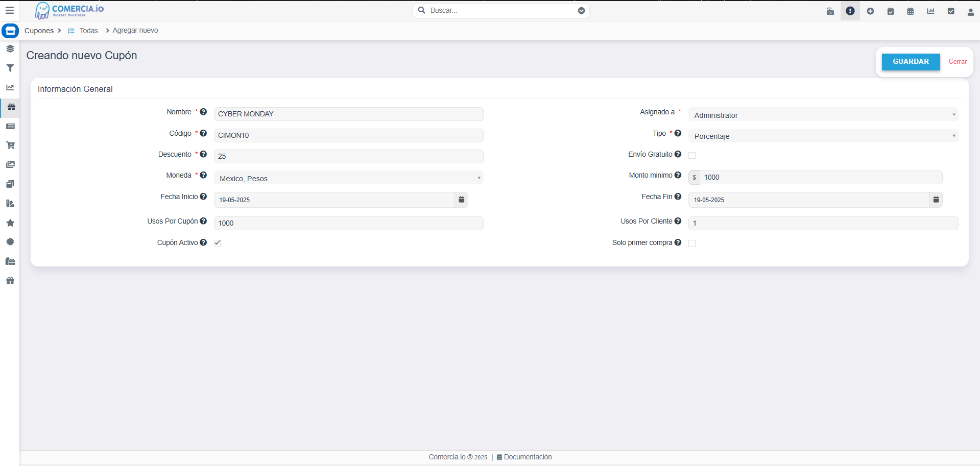980x466 pixels.
Task: Click help icon next to Nombre
Action: coord(203,112)
